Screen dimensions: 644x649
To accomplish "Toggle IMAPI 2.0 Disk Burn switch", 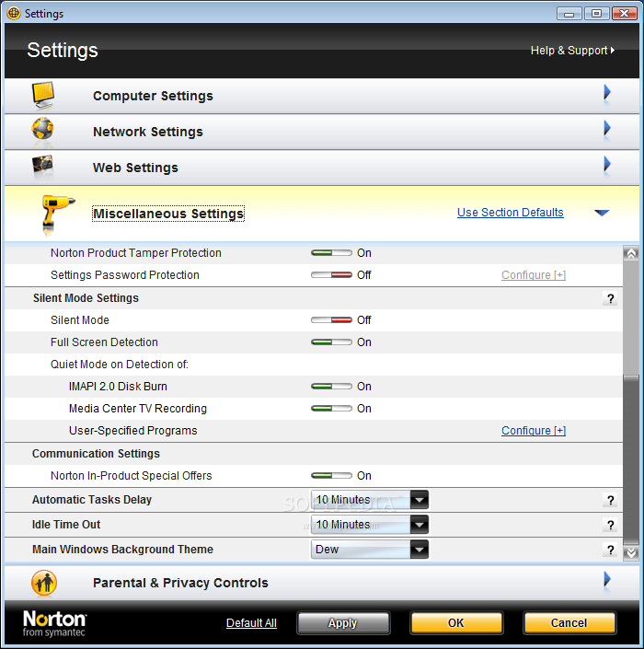I will [x=331, y=386].
